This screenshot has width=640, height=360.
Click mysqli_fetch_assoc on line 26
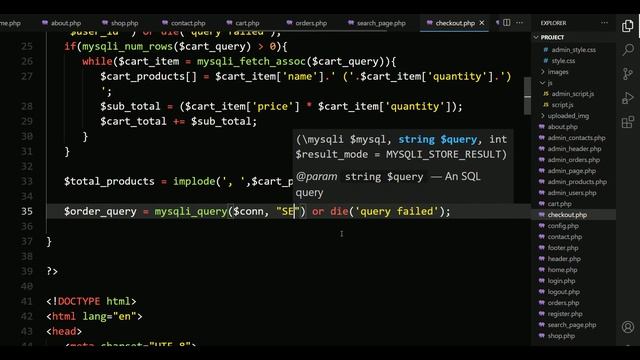[251, 62]
